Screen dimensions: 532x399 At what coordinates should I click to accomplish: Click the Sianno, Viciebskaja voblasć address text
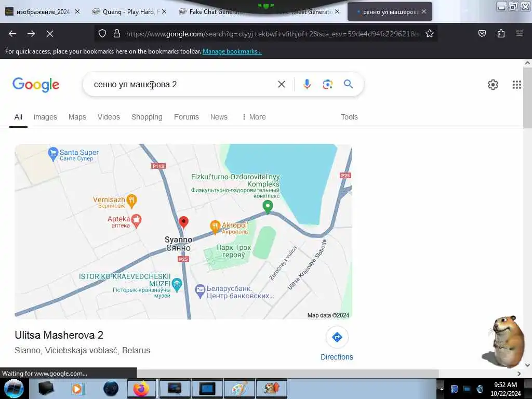click(83, 351)
